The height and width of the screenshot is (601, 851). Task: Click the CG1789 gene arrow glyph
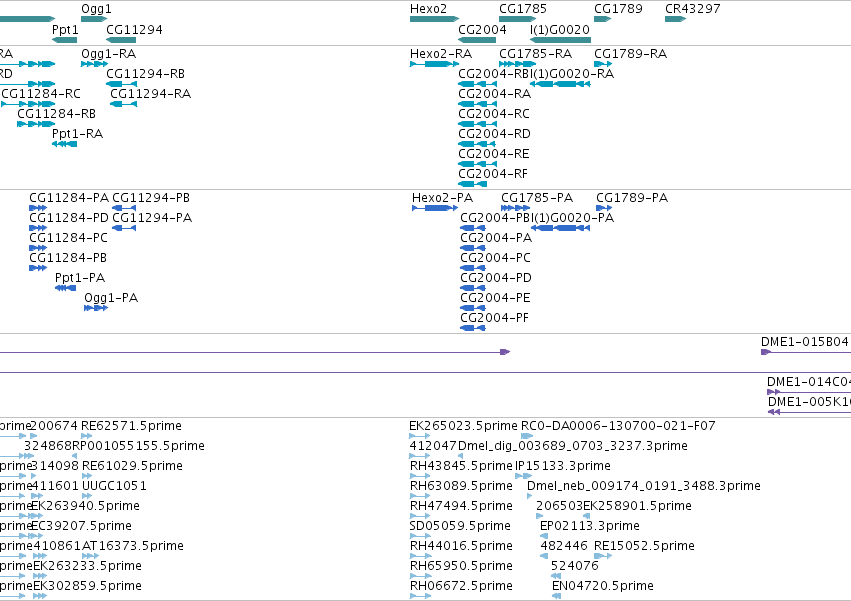point(602,19)
